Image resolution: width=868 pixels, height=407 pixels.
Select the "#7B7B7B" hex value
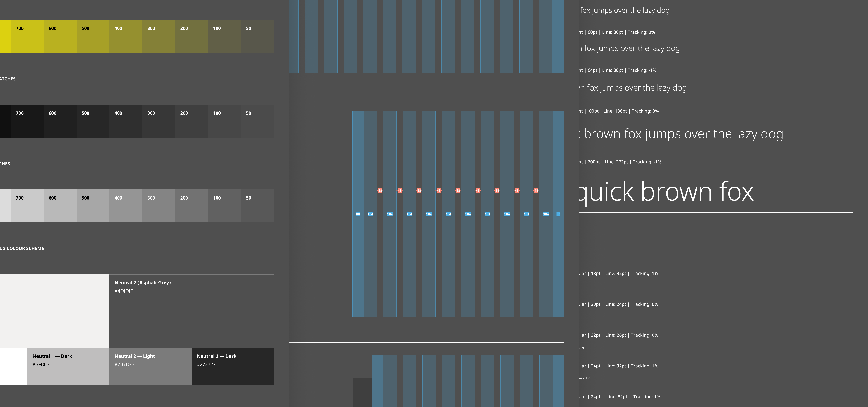[124, 364]
